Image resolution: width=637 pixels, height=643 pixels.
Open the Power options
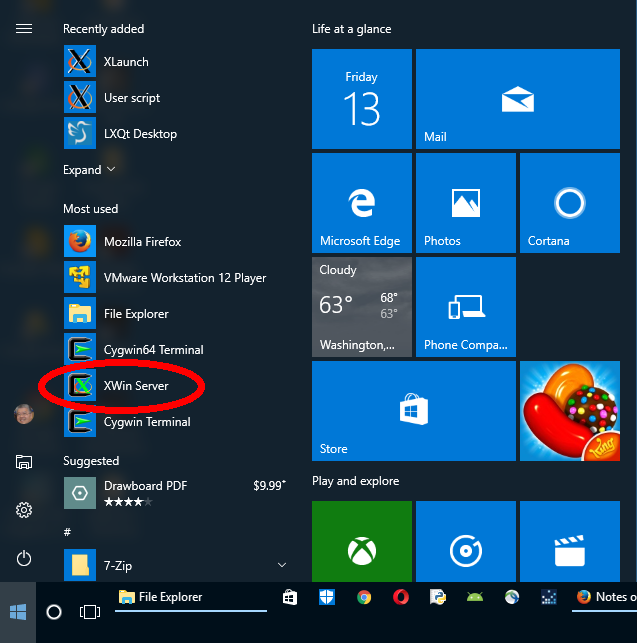(24, 559)
